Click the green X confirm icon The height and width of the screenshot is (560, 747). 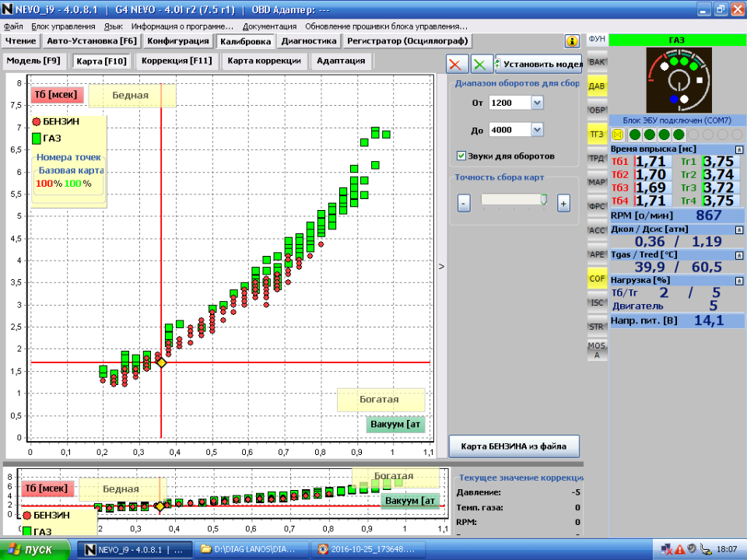(482, 65)
